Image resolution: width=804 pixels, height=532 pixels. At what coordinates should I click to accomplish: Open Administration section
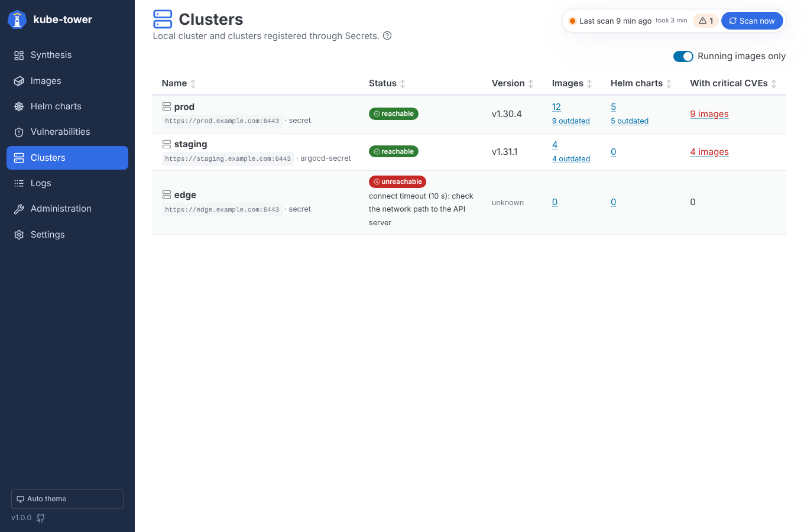tap(67, 209)
